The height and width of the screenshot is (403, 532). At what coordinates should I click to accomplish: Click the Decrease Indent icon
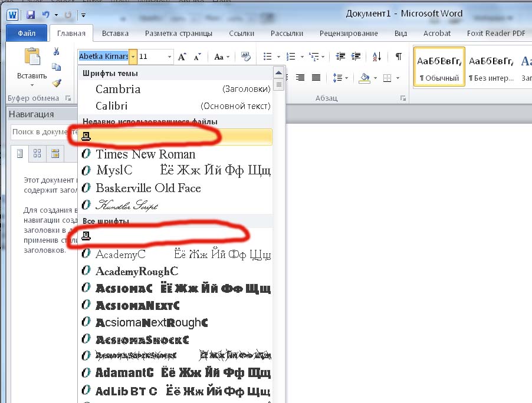pyautogui.click(x=340, y=56)
